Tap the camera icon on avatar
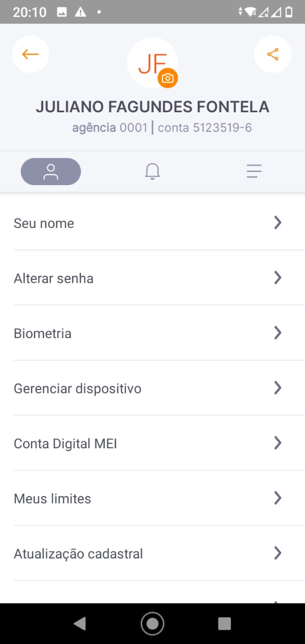Viewport: 305px width, 644px height. 168,78
